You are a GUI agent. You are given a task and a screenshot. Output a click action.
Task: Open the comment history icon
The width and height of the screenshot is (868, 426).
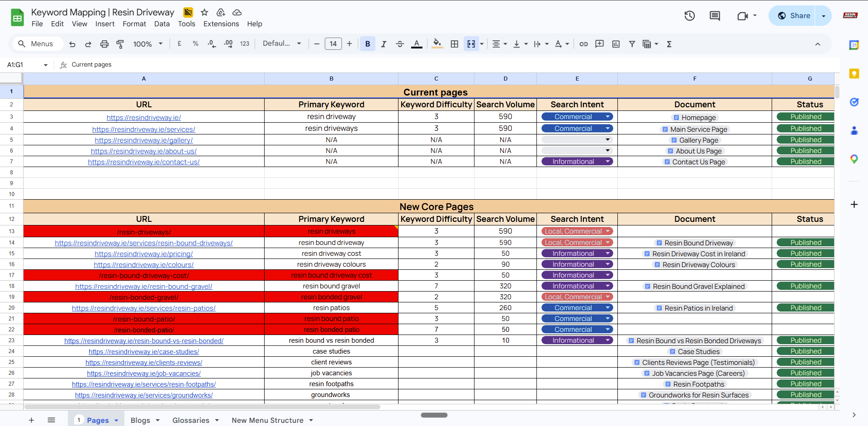714,15
